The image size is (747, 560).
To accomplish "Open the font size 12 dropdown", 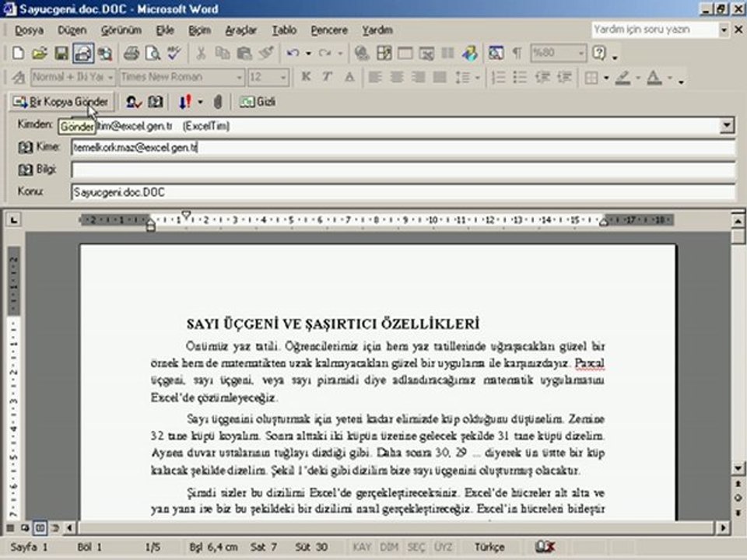I will (x=283, y=77).
